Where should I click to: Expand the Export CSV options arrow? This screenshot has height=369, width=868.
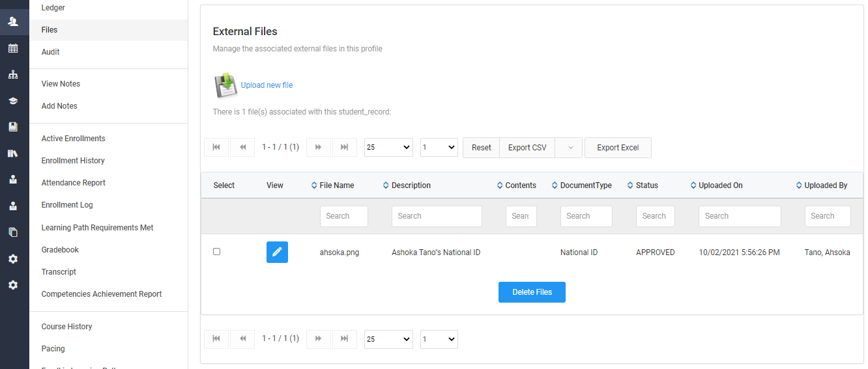570,148
